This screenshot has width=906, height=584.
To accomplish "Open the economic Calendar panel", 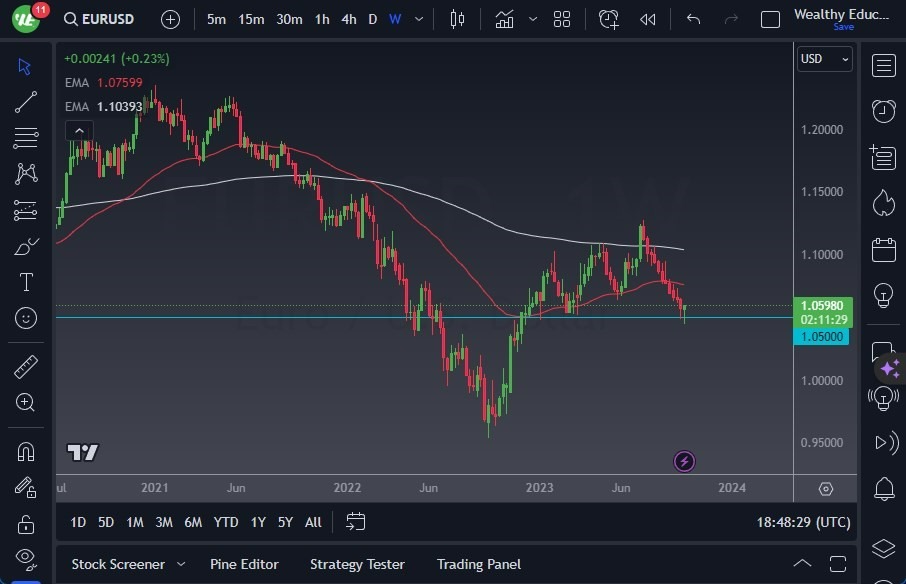I will tap(883, 250).
